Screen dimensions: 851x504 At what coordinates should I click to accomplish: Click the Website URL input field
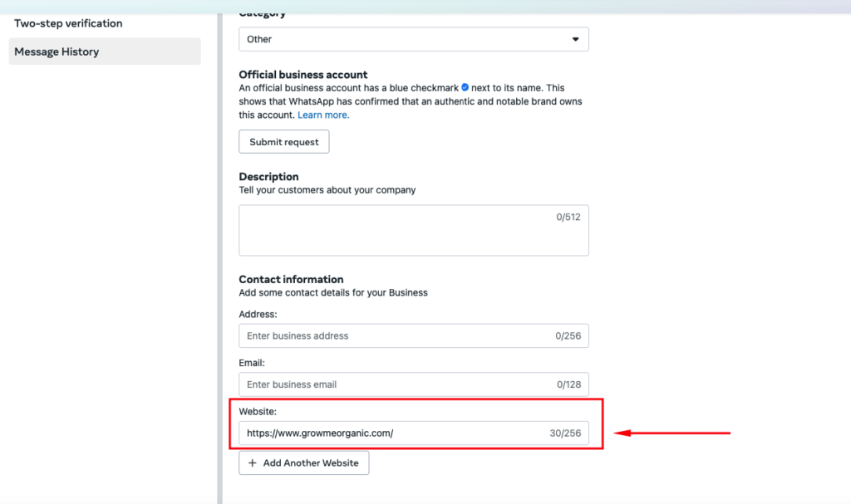[414, 433]
